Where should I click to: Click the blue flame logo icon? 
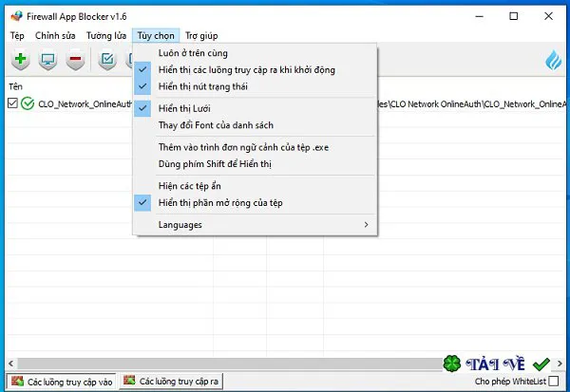coord(553,60)
